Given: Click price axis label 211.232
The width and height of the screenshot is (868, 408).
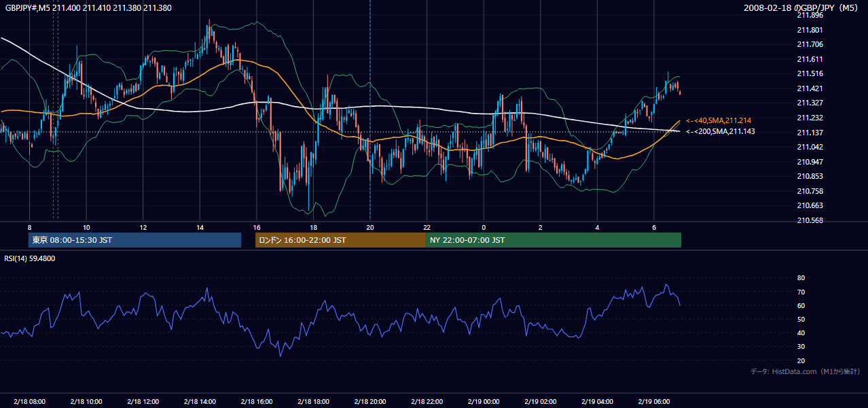Looking at the screenshot, I should (x=810, y=118).
